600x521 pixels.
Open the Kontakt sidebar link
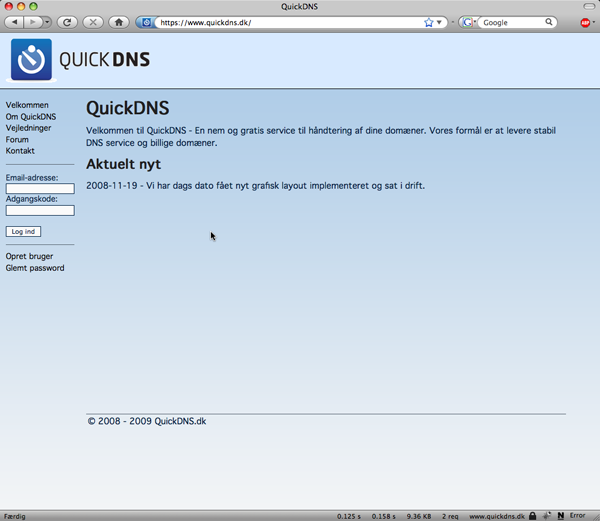pos(20,151)
